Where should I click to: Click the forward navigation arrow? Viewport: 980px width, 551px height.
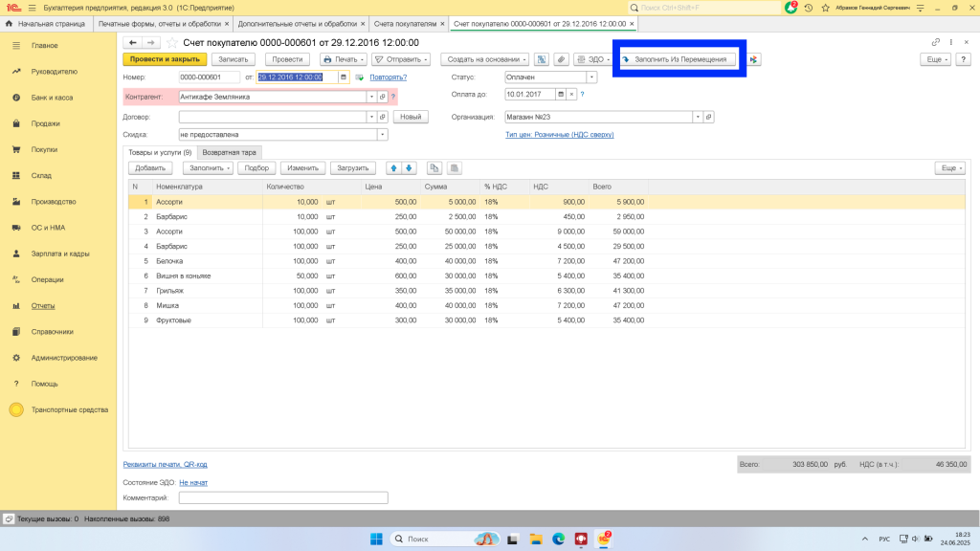point(150,42)
